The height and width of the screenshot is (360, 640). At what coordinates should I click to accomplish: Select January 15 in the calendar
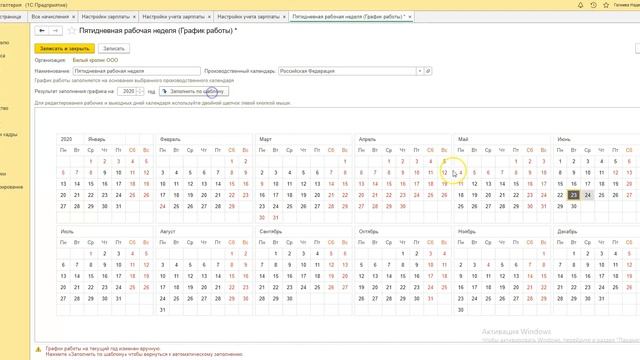91,184
